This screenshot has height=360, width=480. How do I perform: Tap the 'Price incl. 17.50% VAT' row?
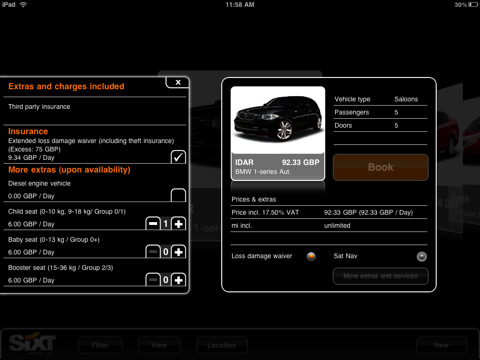[x=329, y=212]
